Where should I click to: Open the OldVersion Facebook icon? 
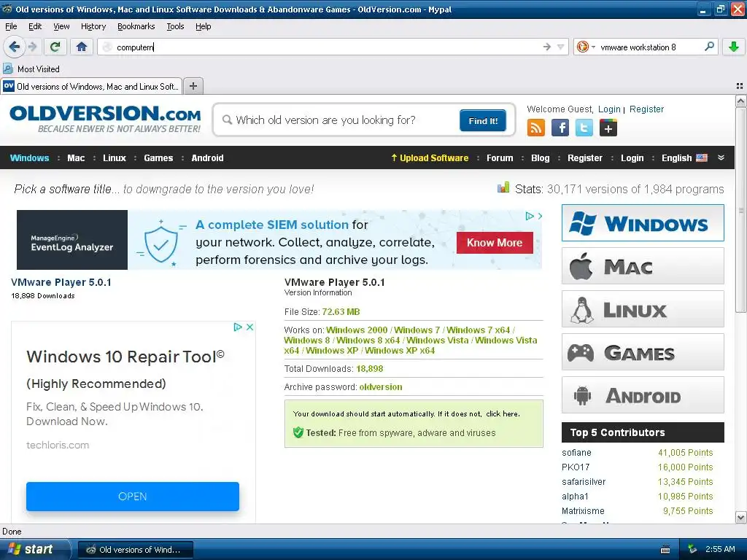coord(560,128)
